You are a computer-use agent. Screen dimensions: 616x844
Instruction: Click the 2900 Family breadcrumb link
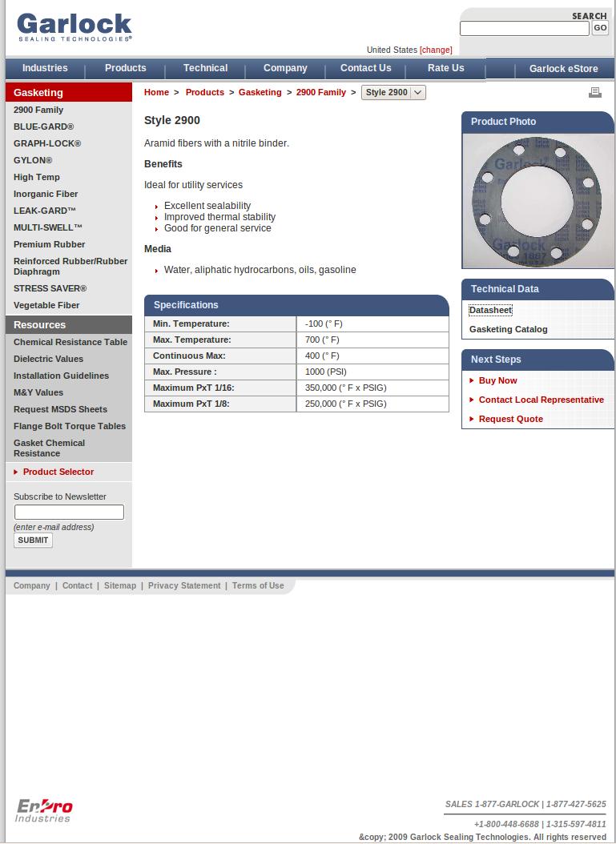[321, 93]
